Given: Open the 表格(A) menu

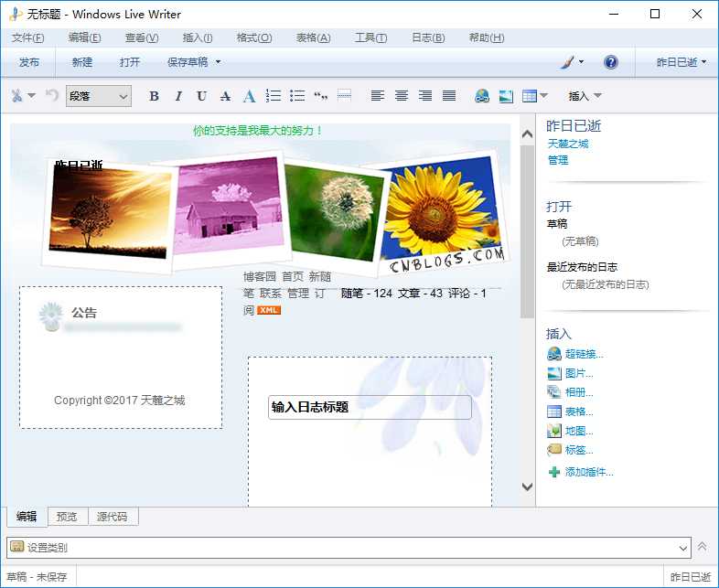Looking at the screenshot, I should pos(313,37).
